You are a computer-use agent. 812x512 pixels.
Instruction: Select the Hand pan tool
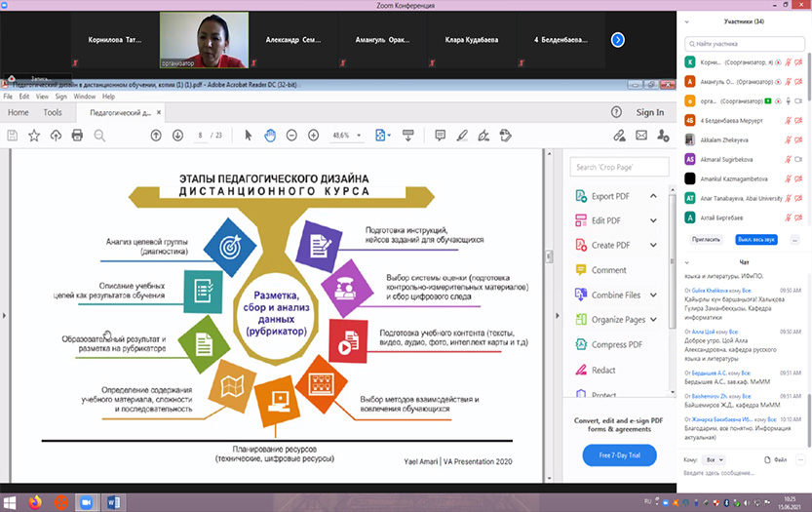coord(270,136)
